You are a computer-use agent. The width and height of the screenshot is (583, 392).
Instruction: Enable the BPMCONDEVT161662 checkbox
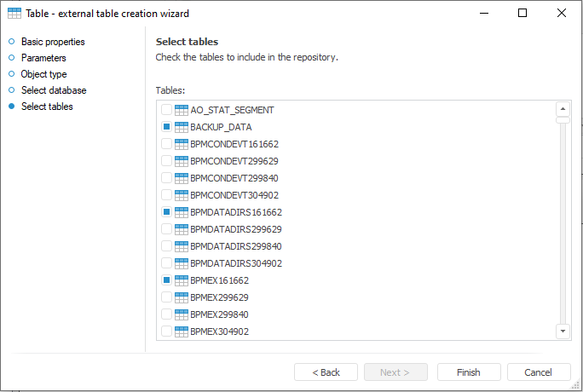click(166, 144)
